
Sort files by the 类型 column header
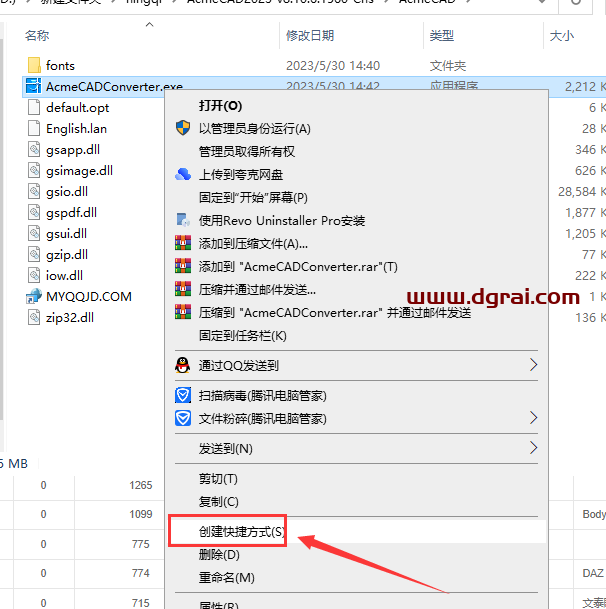coord(441,36)
